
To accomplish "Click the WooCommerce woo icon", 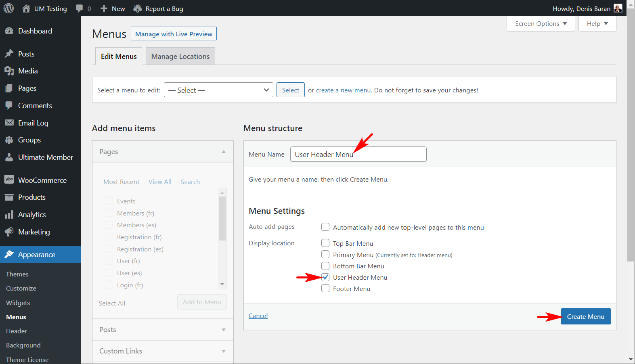I will 9,180.
